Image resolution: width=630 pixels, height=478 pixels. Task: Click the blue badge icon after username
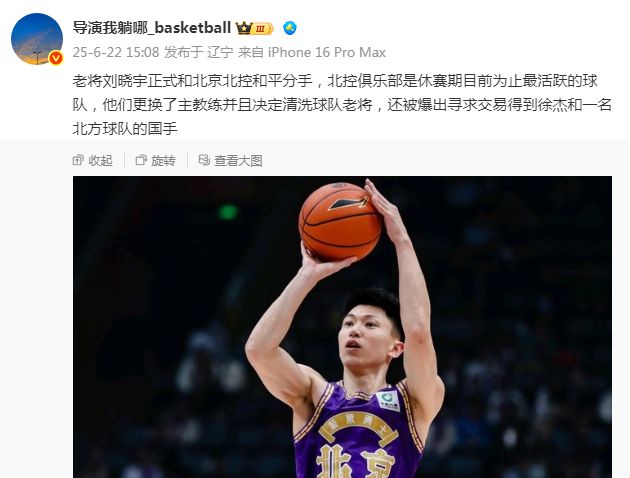pyautogui.click(x=290, y=28)
